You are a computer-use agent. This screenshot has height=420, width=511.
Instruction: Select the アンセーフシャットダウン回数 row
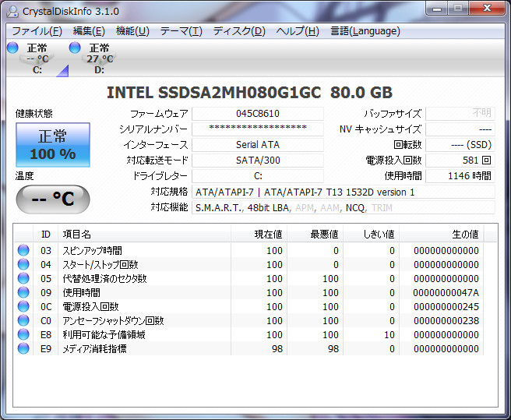[249, 320]
